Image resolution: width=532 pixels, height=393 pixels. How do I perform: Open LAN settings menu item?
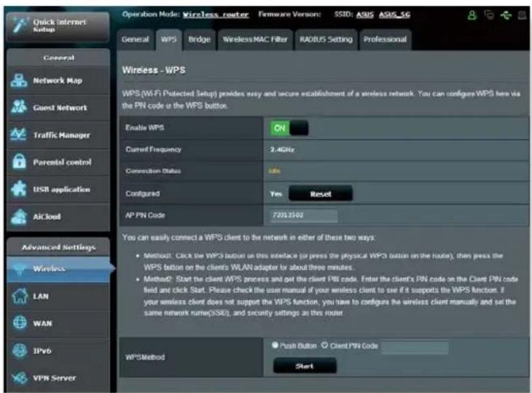[x=59, y=296]
